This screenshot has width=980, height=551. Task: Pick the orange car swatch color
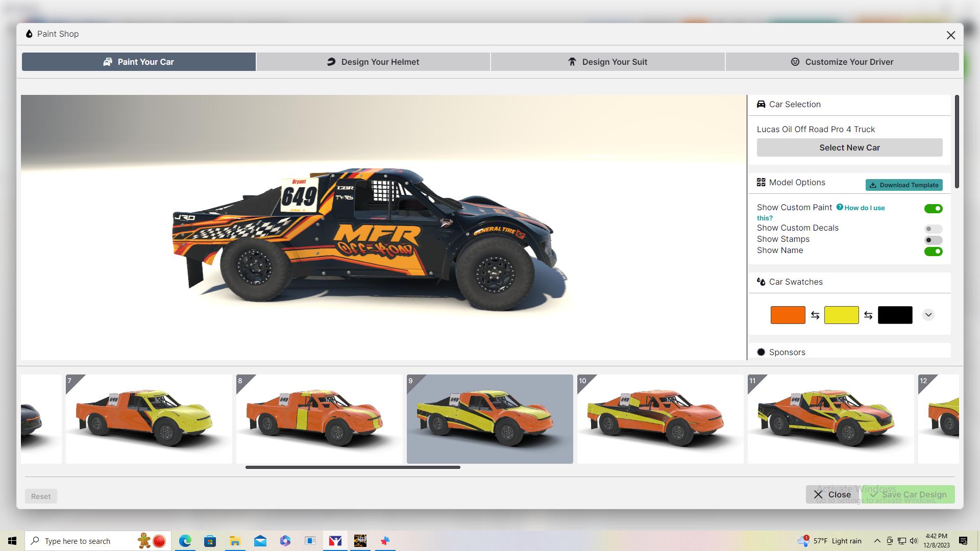pos(788,315)
